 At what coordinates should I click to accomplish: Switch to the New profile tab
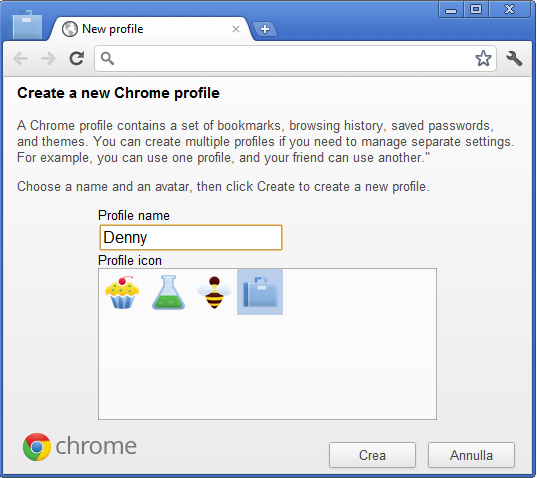point(151,29)
